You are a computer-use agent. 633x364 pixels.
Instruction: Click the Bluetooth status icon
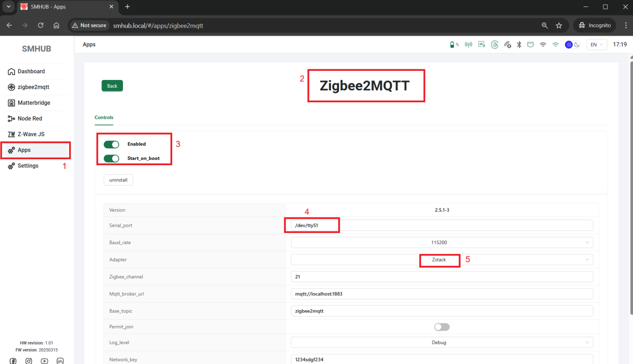519,45
